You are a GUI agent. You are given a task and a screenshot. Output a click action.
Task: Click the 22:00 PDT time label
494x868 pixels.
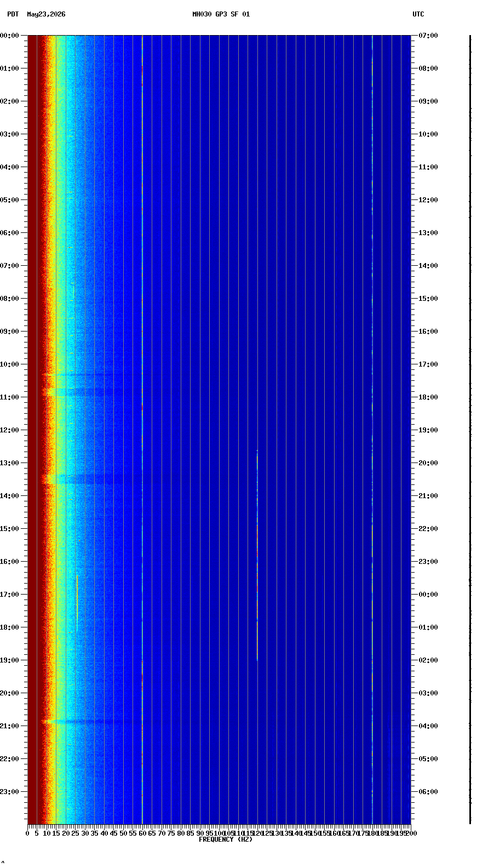(x=9, y=759)
